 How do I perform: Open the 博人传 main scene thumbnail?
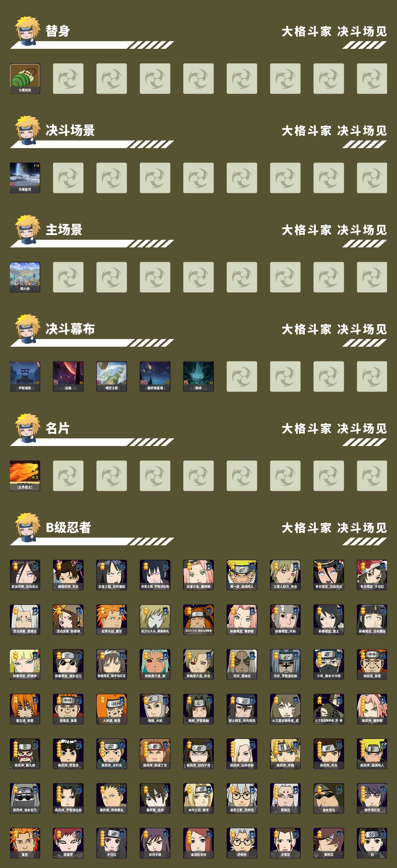point(25,277)
